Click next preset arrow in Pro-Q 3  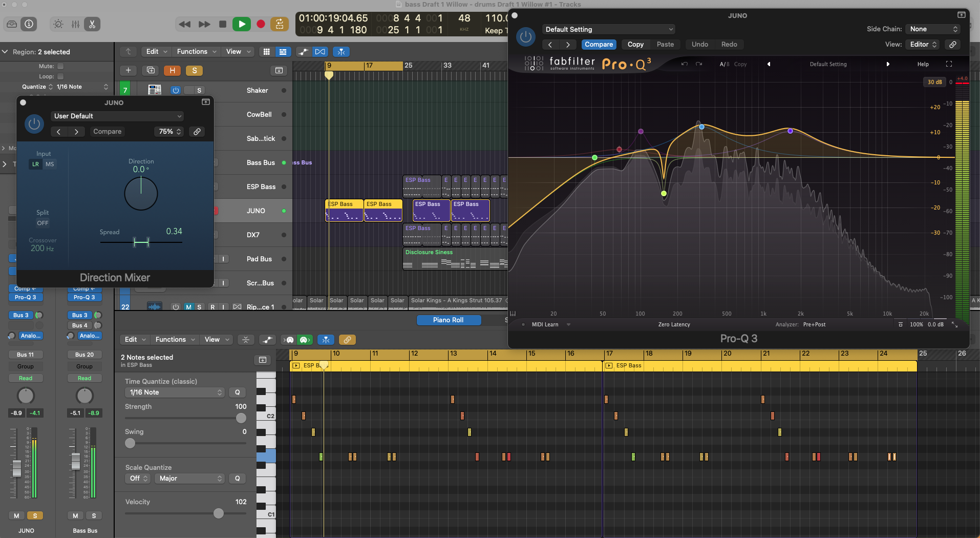click(888, 64)
